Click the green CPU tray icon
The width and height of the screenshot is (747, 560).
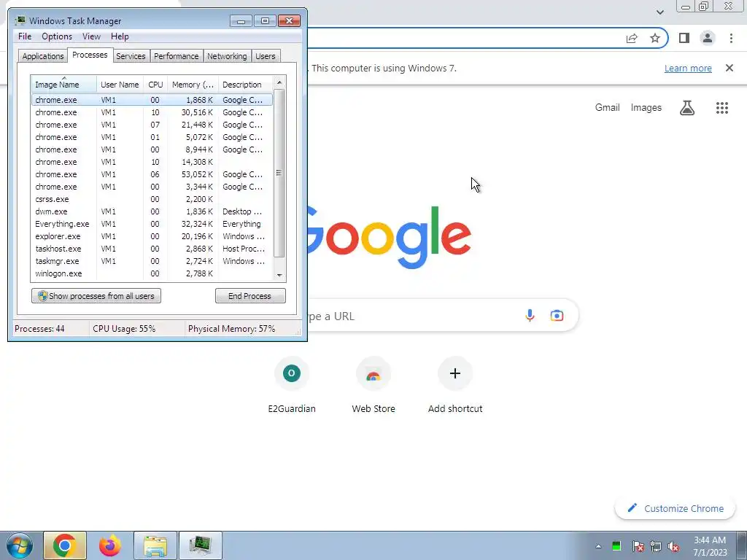coord(616,545)
